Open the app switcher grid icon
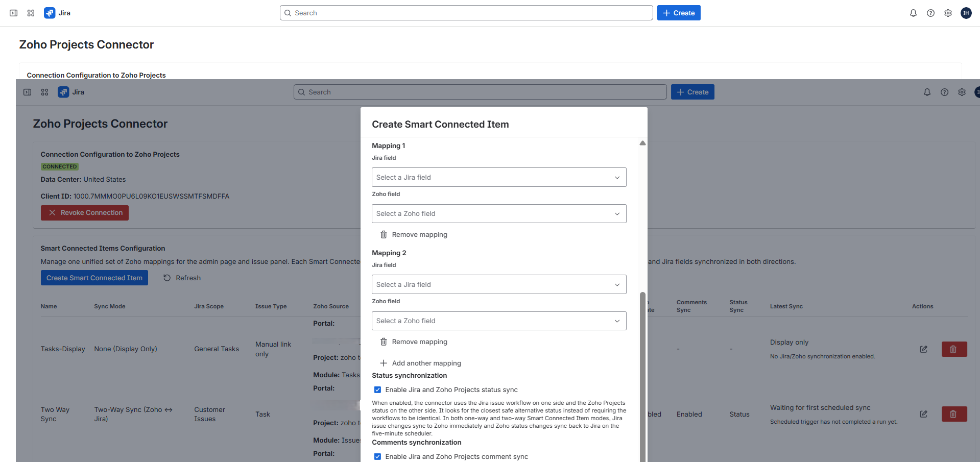980x462 pixels. (x=30, y=13)
